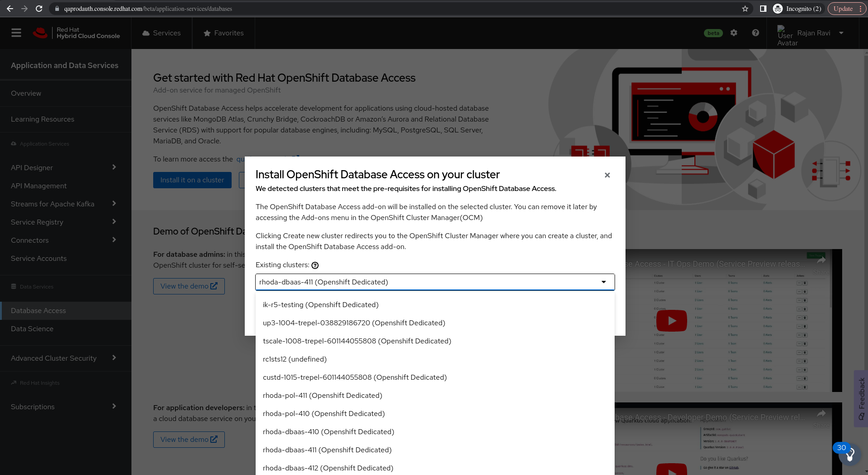Select tscale-1008-trepel-601144055808 cluster option
868x475 pixels.
coord(435,341)
